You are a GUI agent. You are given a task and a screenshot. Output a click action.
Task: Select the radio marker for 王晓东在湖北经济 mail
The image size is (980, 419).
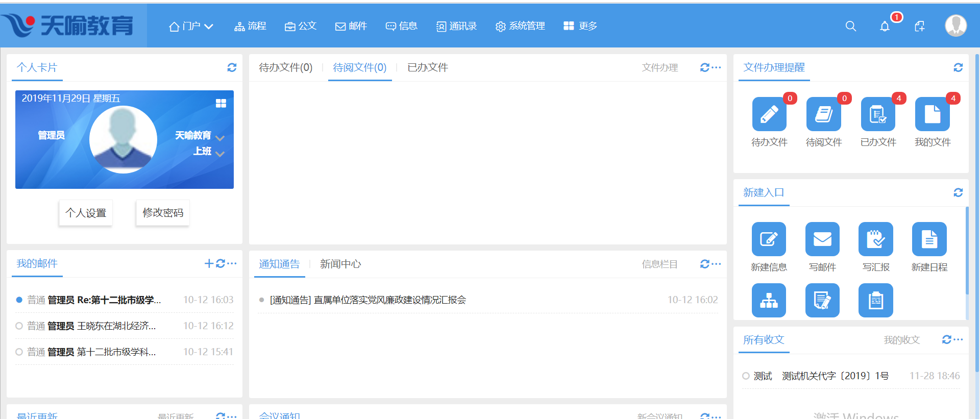click(19, 326)
